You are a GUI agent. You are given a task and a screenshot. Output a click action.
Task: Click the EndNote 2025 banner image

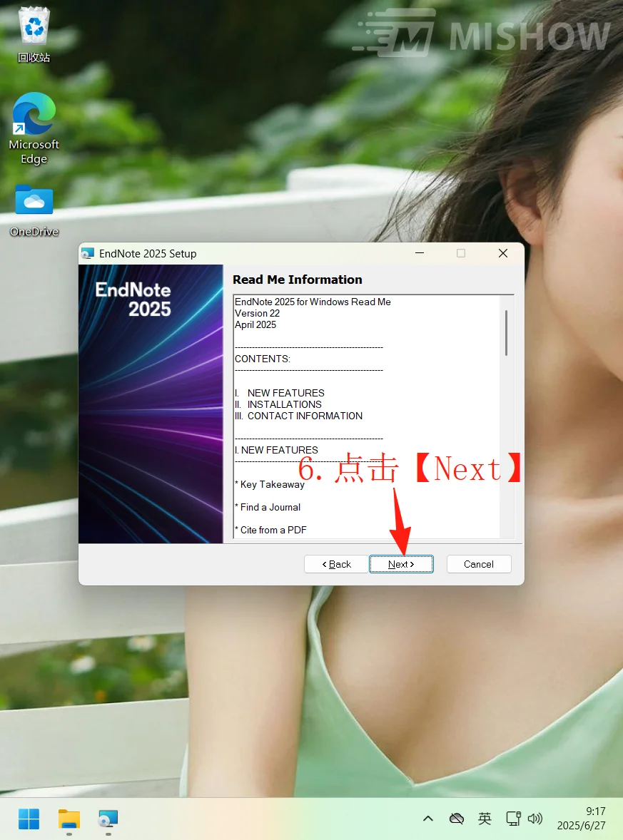(151, 404)
